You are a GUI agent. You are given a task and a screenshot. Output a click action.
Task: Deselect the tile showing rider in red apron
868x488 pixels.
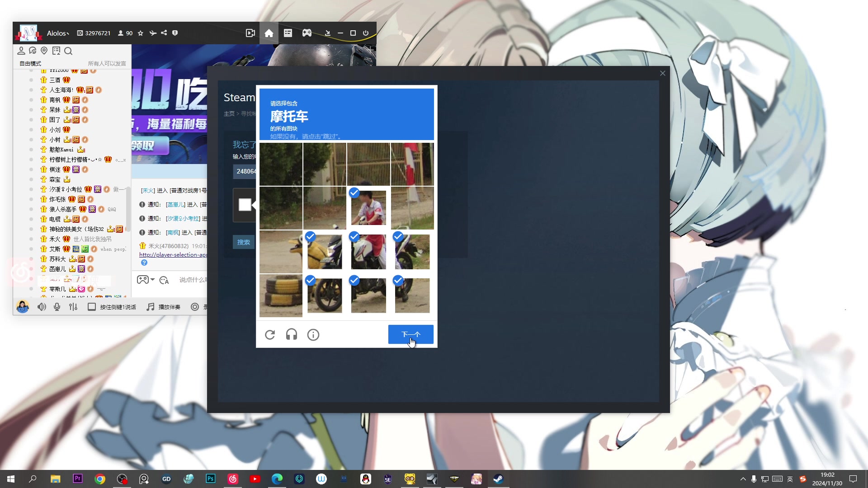pyautogui.click(x=368, y=208)
